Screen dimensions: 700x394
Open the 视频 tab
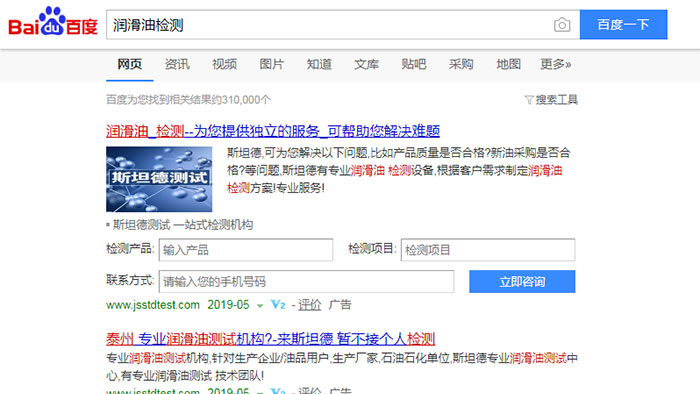pos(224,64)
